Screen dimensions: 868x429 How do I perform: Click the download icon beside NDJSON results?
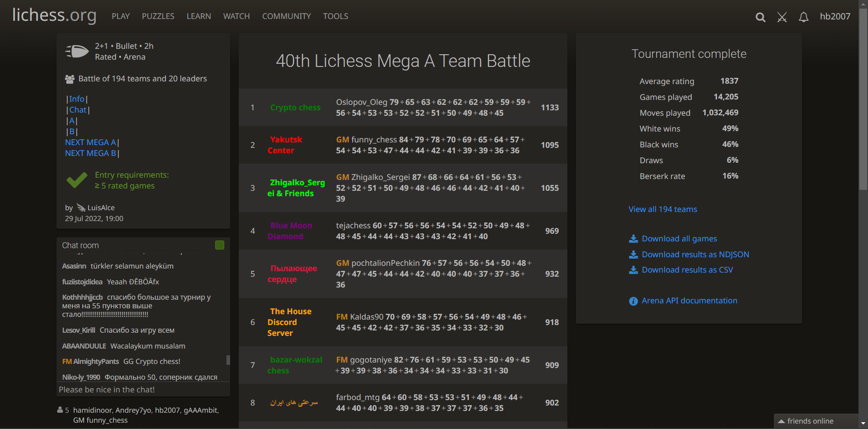click(x=633, y=255)
